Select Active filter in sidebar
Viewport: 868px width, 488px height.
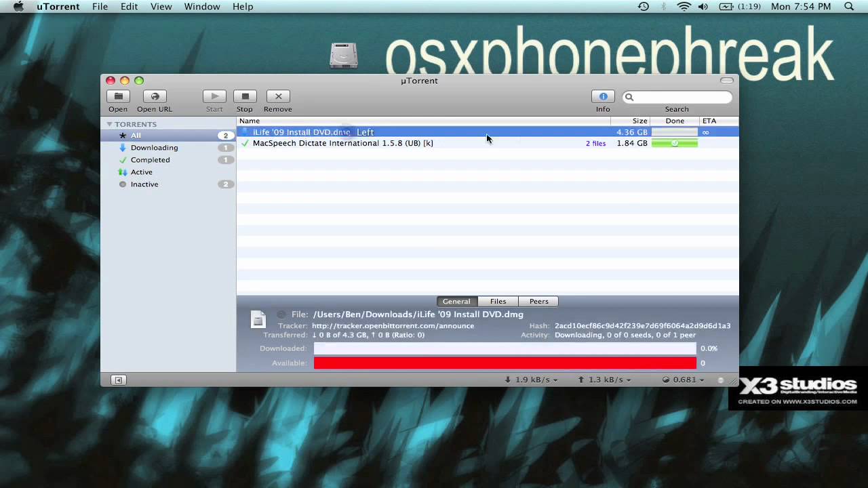pos(167,172)
